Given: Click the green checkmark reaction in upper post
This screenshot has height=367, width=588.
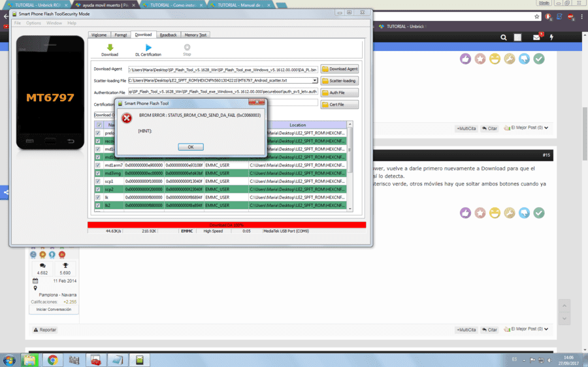Looking at the screenshot, I should coord(539,59).
